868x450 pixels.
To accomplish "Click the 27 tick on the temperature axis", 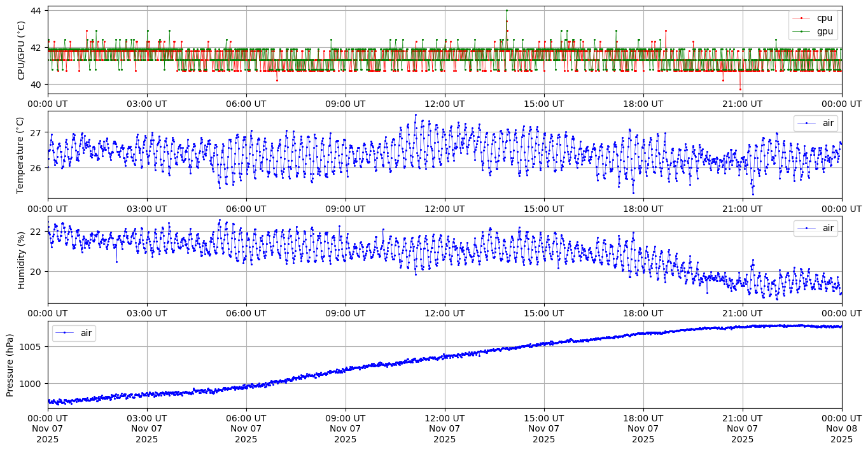I will pos(36,133).
